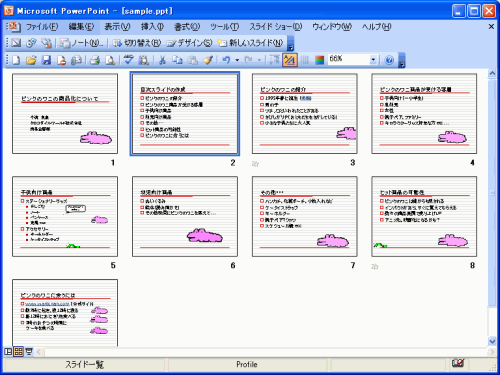Open the Color/Grayscale dropdown button
This screenshot has width=500, height=375.
pyautogui.click(x=319, y=60)
